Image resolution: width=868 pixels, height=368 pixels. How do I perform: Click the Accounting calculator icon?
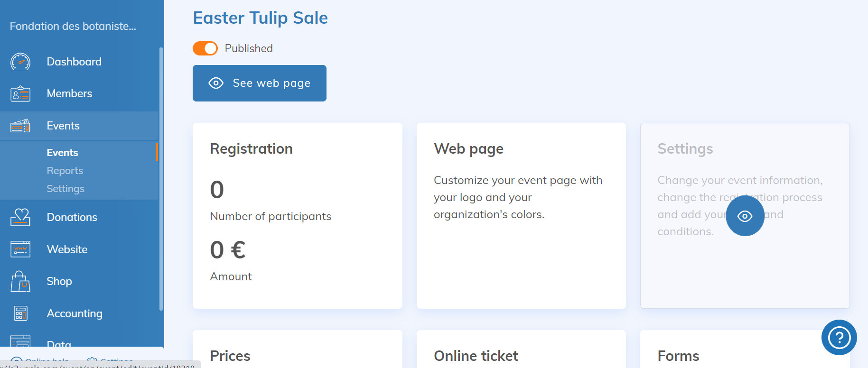tap(20, 313)
